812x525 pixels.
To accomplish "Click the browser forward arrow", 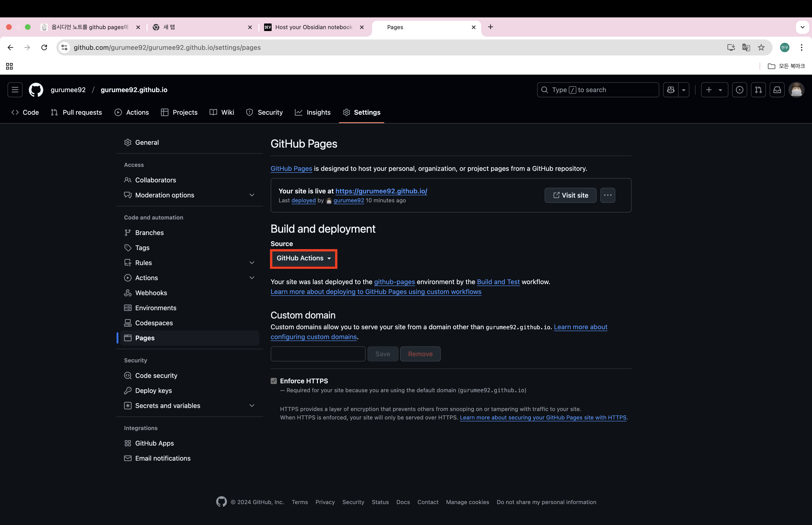I will [27, 47].
